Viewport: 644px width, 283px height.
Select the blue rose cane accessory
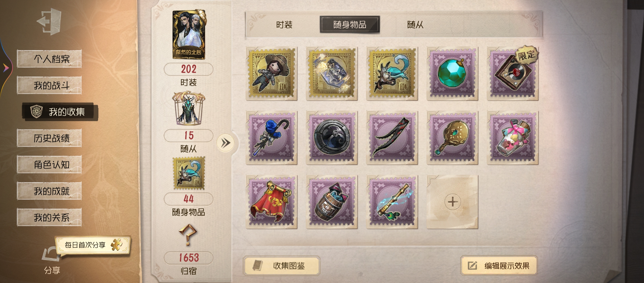coord(271,138)
